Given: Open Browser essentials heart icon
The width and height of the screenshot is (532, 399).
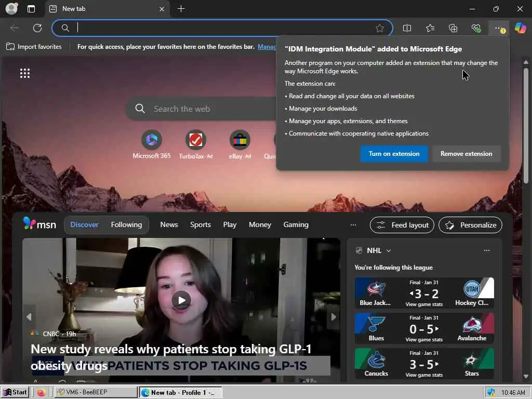Looking at the screenshot, I should (476, 28).
